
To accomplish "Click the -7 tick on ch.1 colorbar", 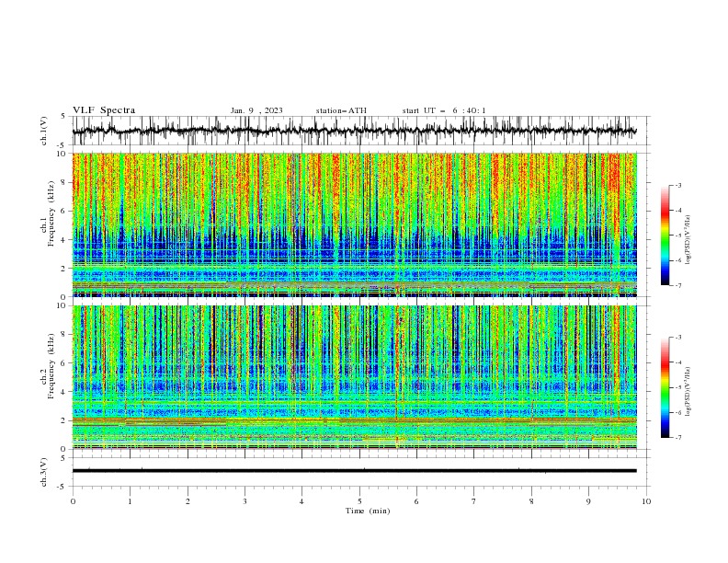I will click(677, 285).
